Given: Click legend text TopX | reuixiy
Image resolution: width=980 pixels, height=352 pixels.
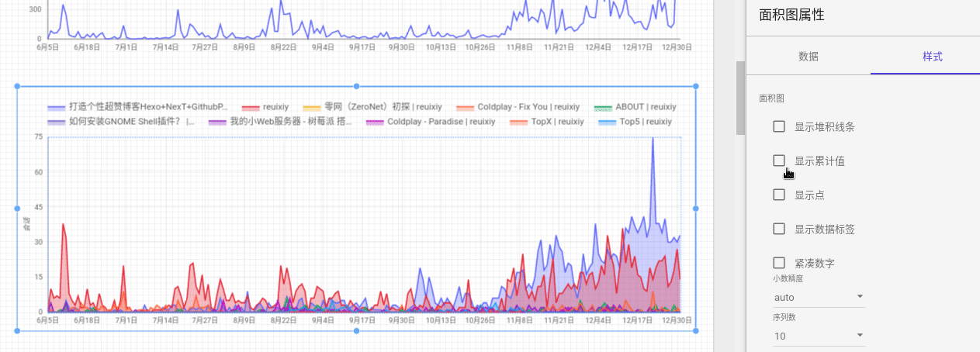Looking at the screenshot, I should pyautogui.click(x=558, y=122).
